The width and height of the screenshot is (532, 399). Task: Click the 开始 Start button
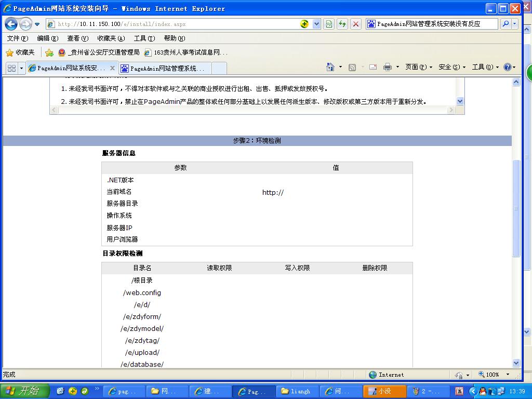click(25, 391)
